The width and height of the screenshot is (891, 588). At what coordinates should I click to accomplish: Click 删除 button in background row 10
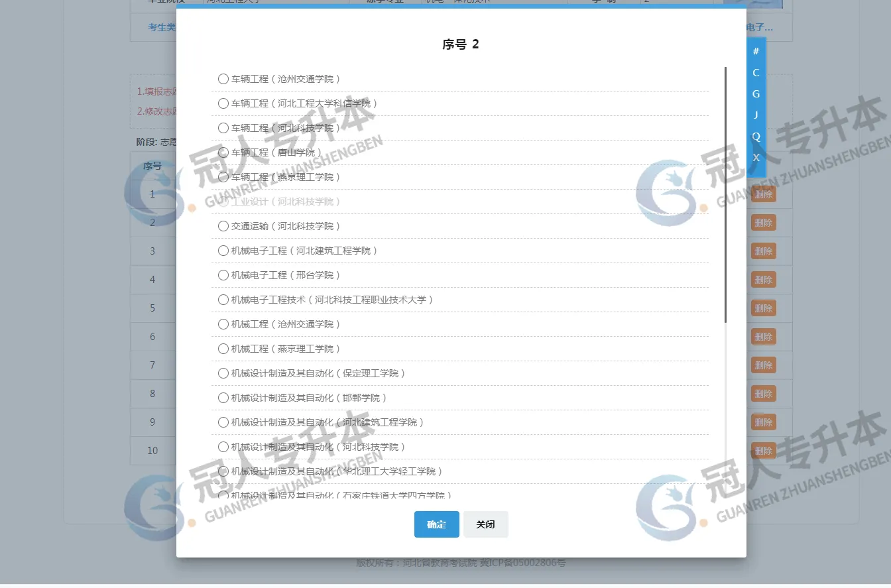[x=764, y=451]
